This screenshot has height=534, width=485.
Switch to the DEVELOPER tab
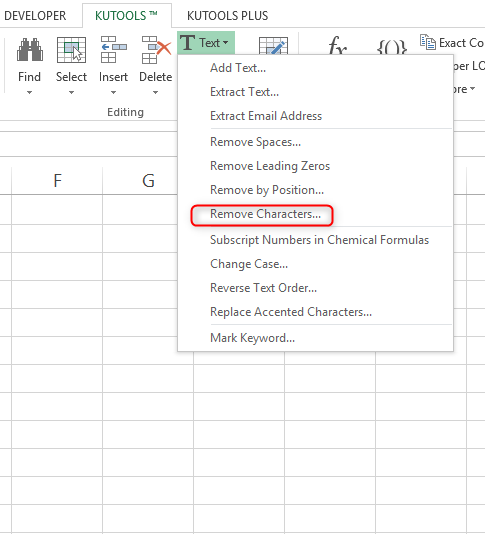[x=34, y=16]
